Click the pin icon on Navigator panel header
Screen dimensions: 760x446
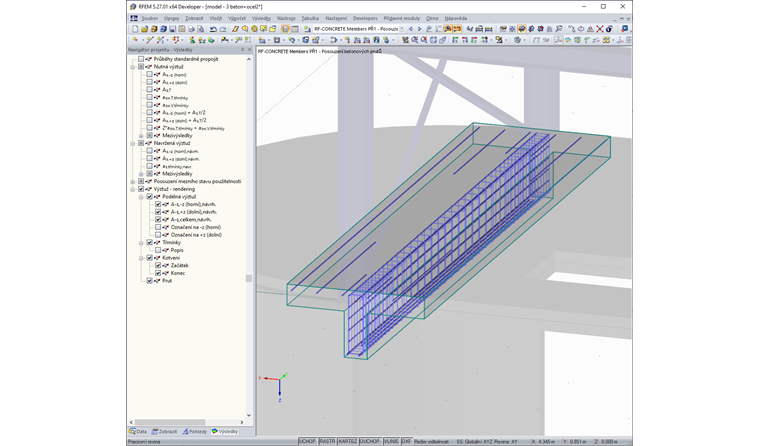[241, 49]
